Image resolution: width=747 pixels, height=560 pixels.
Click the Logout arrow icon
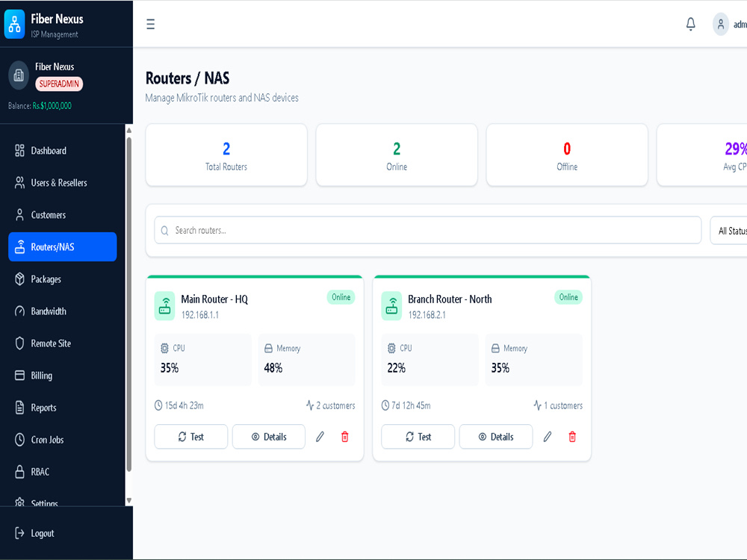[x=19, y=533]
